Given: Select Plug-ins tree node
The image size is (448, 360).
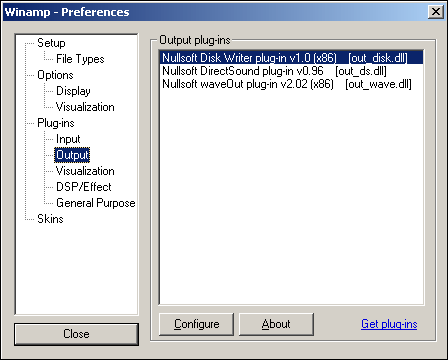Looking at the screenshot, I should click(56, 123).
